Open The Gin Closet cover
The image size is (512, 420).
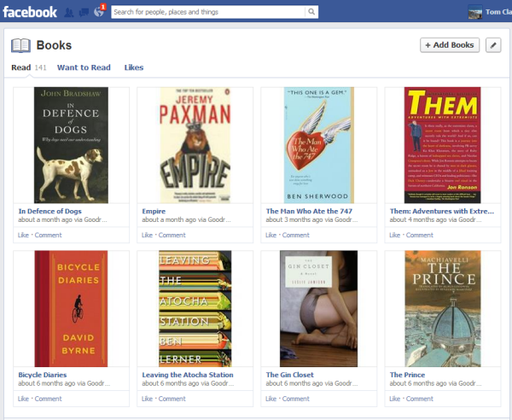(x=318, y=309)
